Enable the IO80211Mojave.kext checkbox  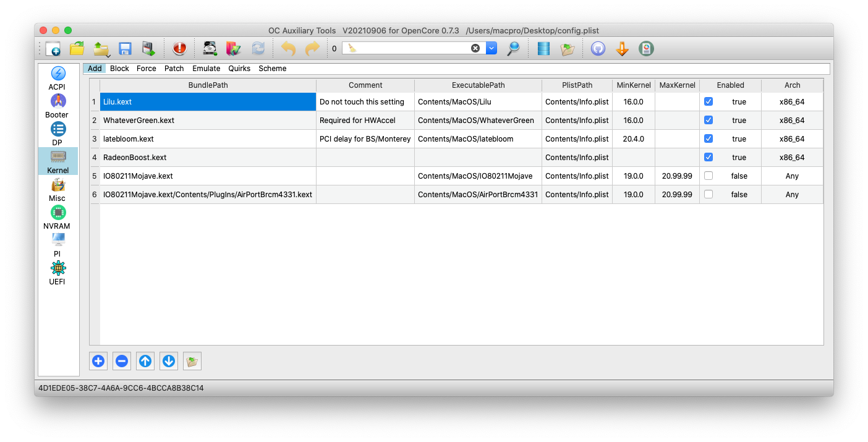coord(708,176)
